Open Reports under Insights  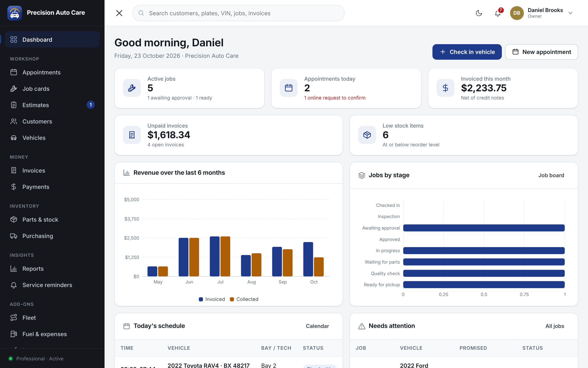pos(52,269)
